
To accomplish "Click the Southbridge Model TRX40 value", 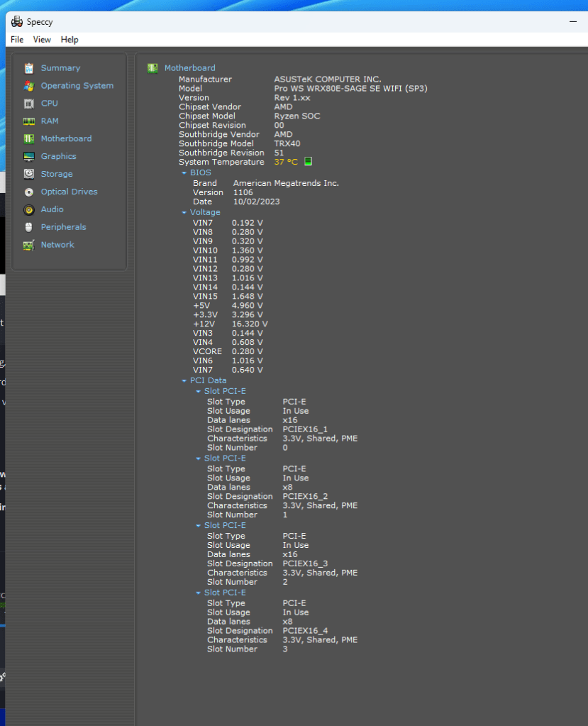I will tap(287, 143).
